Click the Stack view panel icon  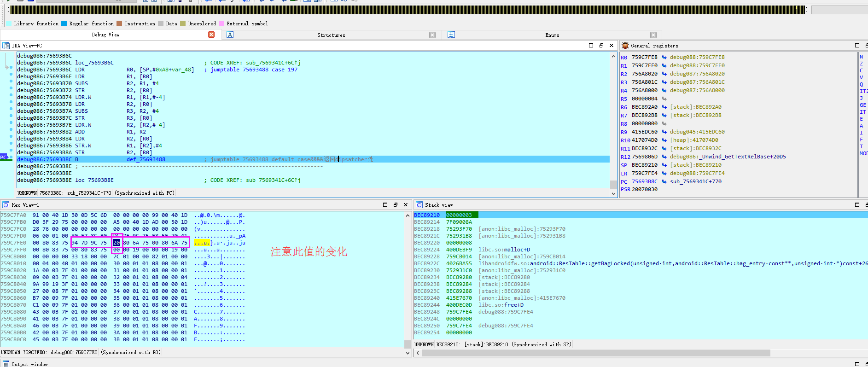coord(419,205)
